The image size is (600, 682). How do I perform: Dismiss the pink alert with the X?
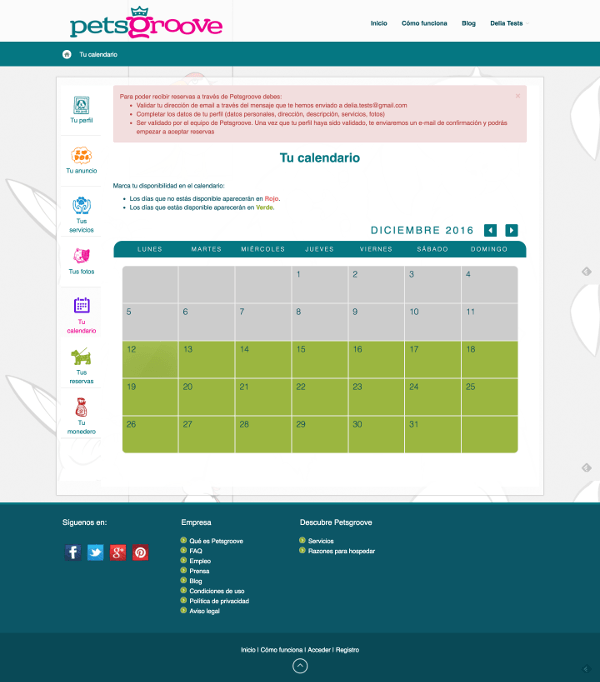(x=518, y=96)
